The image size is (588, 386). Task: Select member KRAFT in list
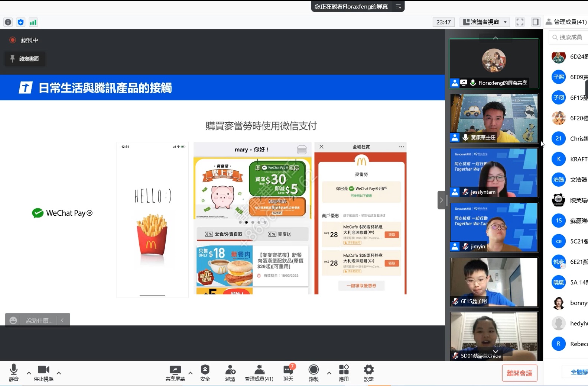[568, 159]
